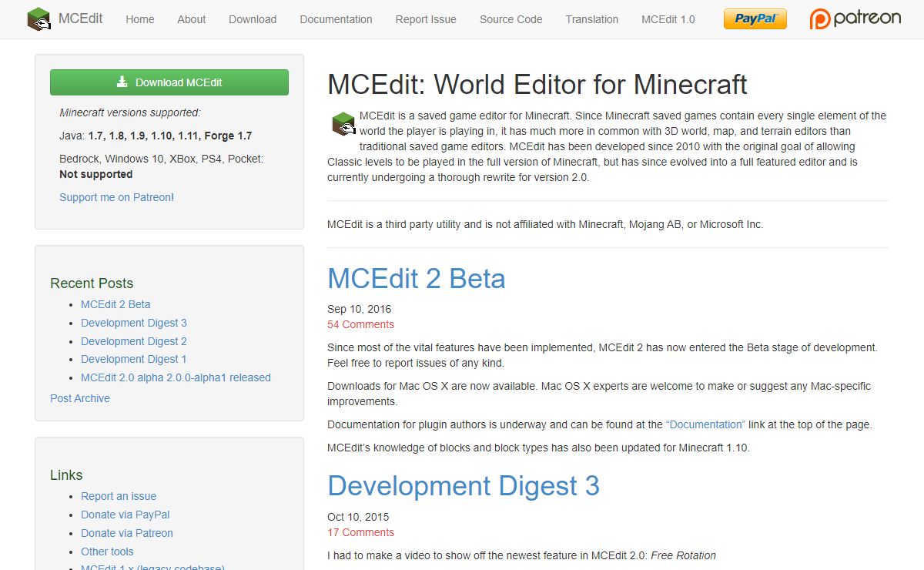
Task: Click the grass block image beside intro paragraph
Action: pyautogui.click(x=343, y=123)
